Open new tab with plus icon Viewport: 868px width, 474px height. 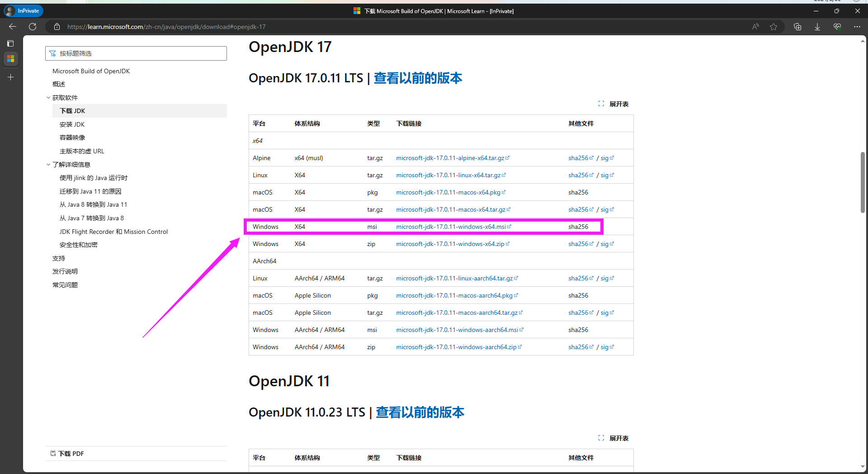tap(10, 77)
